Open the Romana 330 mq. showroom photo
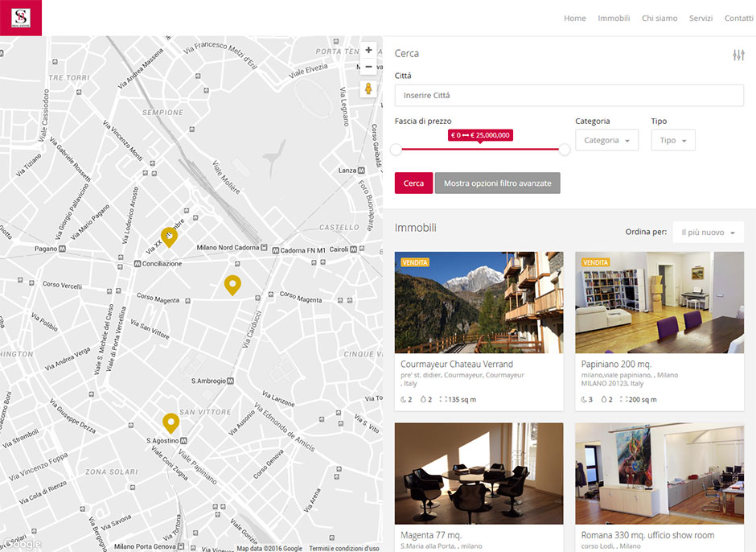 pos(659,473)
